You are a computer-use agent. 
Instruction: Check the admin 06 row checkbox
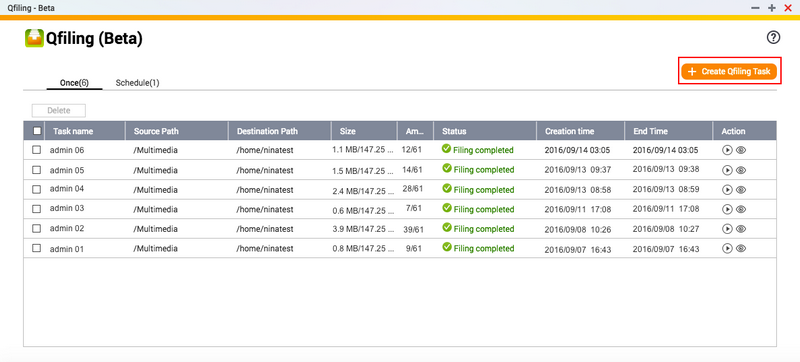pos(36,150)
